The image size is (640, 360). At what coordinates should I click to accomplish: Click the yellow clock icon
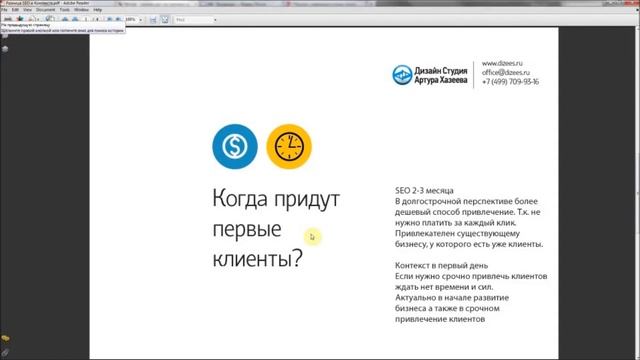point(289,146)
